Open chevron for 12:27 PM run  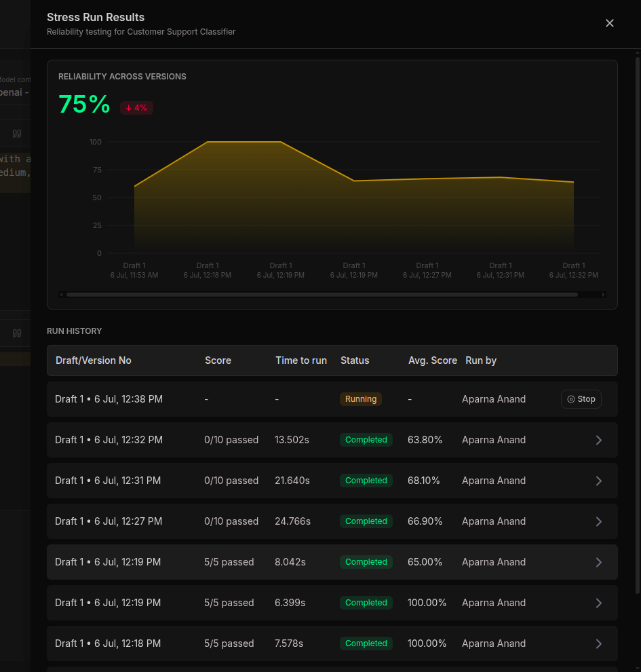pyautogui.click(x=599, y=521)
